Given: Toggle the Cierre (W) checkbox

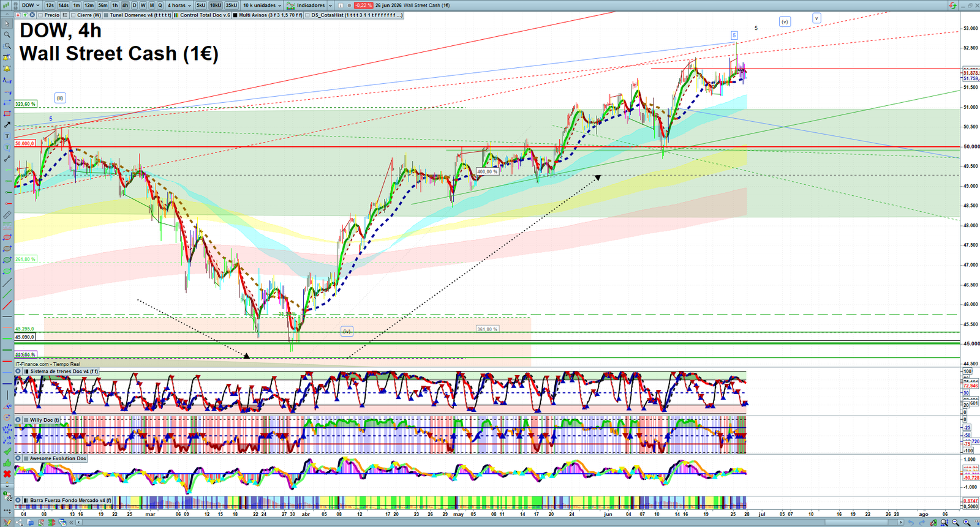Looking at the screenshot, I should coord(73,15).
